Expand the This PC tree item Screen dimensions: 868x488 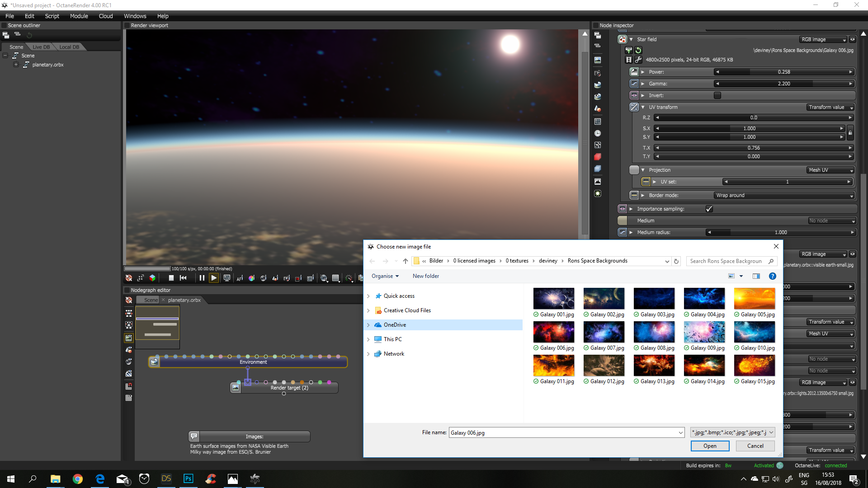tap(368, 339)
